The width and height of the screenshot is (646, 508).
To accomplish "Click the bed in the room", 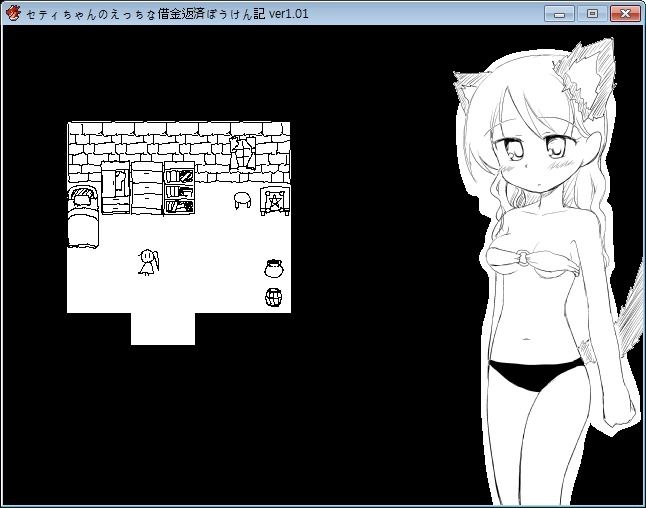I will [x=83, y=217].
